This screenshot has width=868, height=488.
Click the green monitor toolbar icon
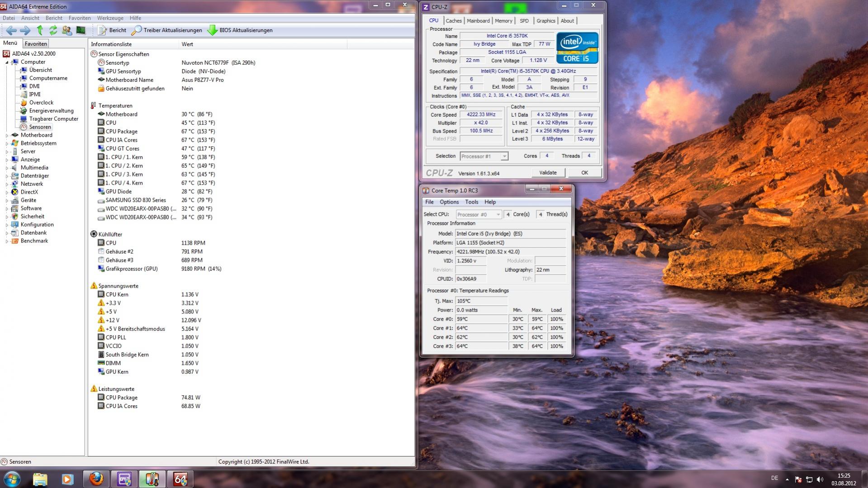81,30
